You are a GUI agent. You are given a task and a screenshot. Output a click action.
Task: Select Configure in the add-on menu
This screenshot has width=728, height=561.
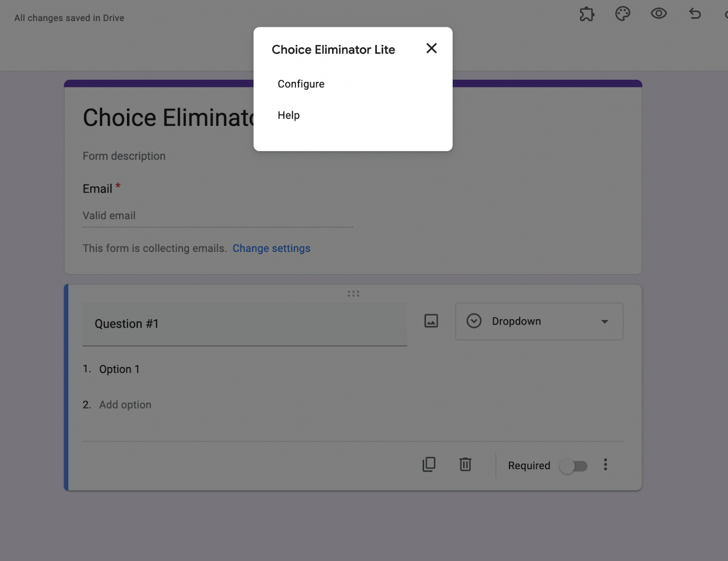tap(301, 84)
